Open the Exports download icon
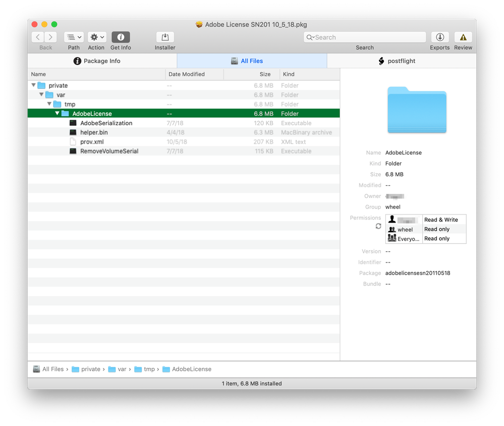504x426 pixels. [x=440, y=37]
